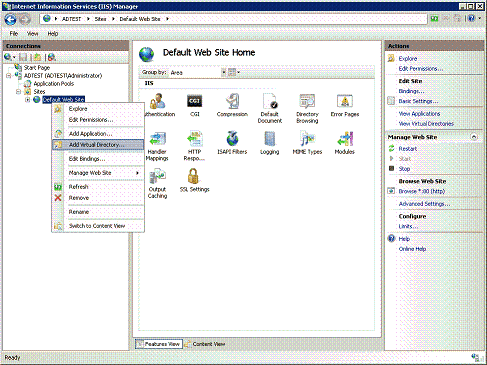Select Start Page in Connections tree

[37, 68]
